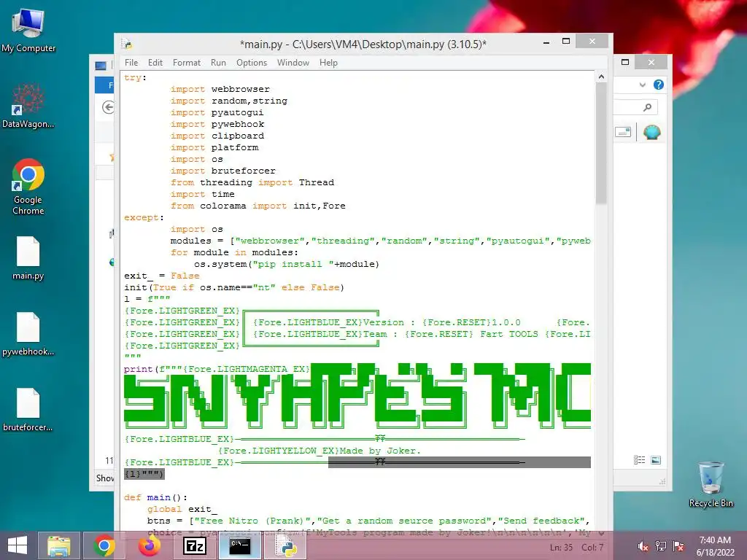The image size is (747, 560).
Task: Click the editor scrollbar up arrow
Action: pyautogui.click(x=601, y=77)
